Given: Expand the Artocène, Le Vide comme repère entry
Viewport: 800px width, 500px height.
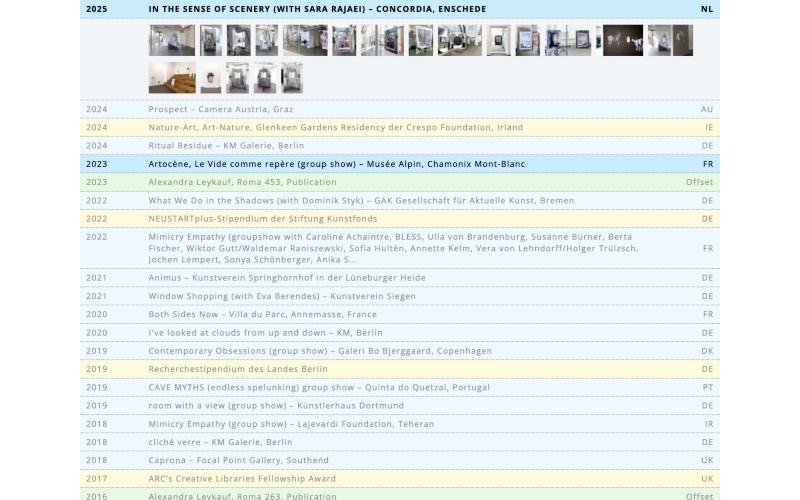Looking at the screenshot, I should point(399,164).
